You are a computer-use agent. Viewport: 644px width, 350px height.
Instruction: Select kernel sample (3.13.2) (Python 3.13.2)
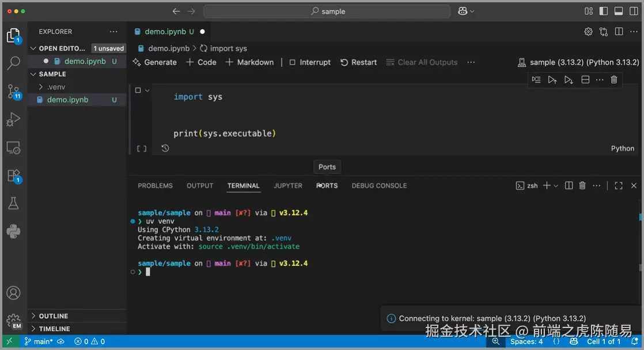[578, 62]
